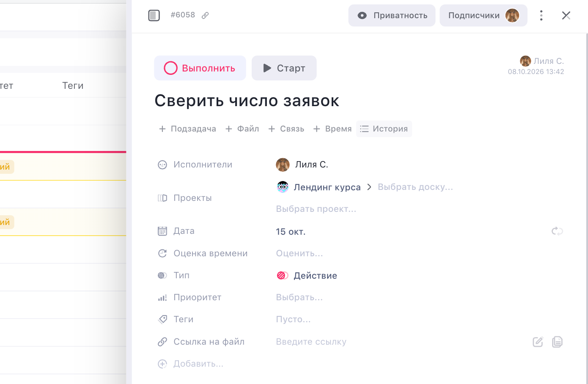Click the edit link pencil icon
The image size is (588, 384).
pos(538,342)
